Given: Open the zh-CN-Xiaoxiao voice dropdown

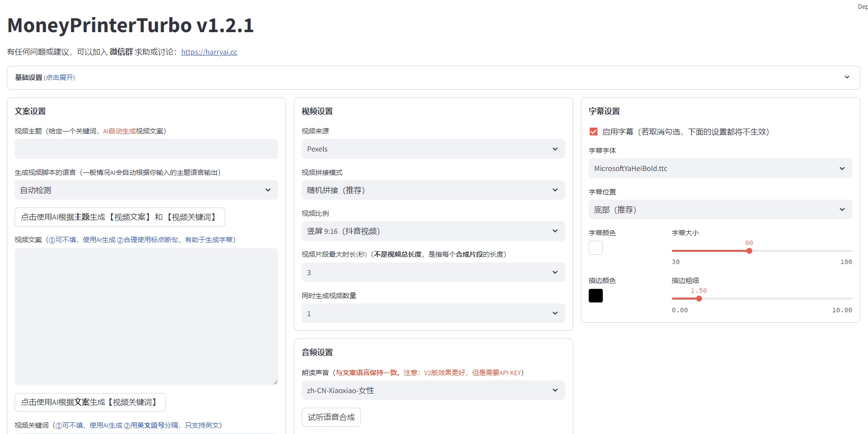Looking at the screenshot, I should point(433,391).
